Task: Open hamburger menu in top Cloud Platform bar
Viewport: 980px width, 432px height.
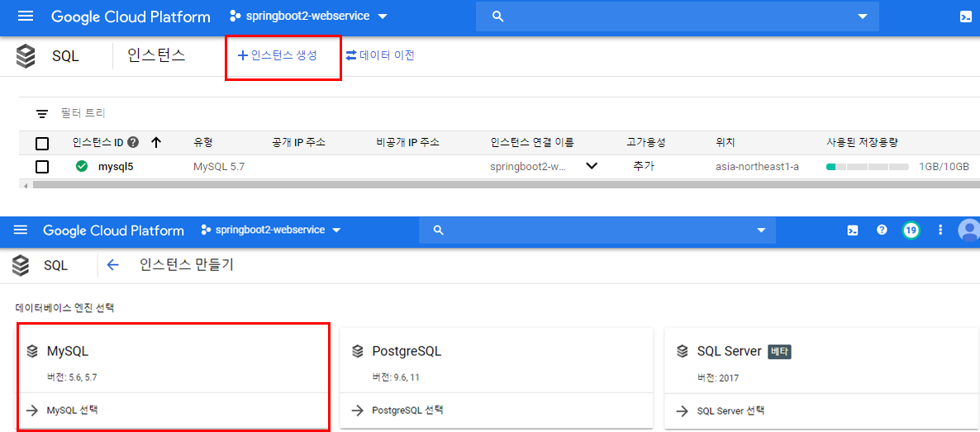Action: (25, 17)
